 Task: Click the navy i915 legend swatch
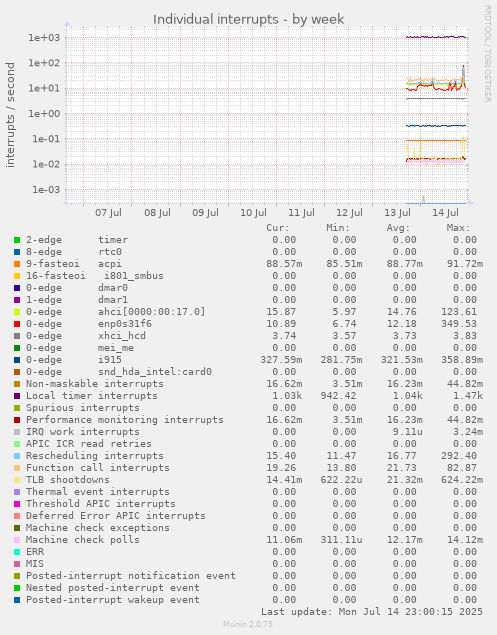17,360
